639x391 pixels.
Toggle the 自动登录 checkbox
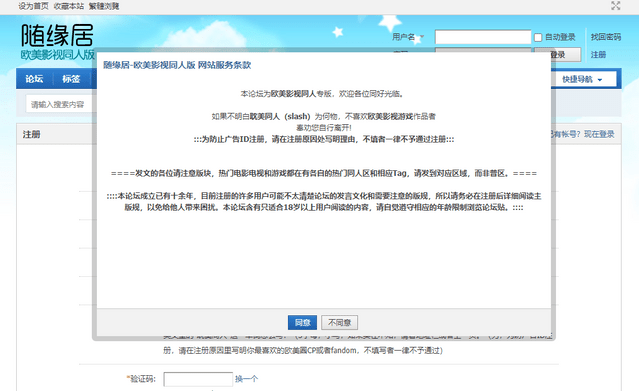point(538,38)
